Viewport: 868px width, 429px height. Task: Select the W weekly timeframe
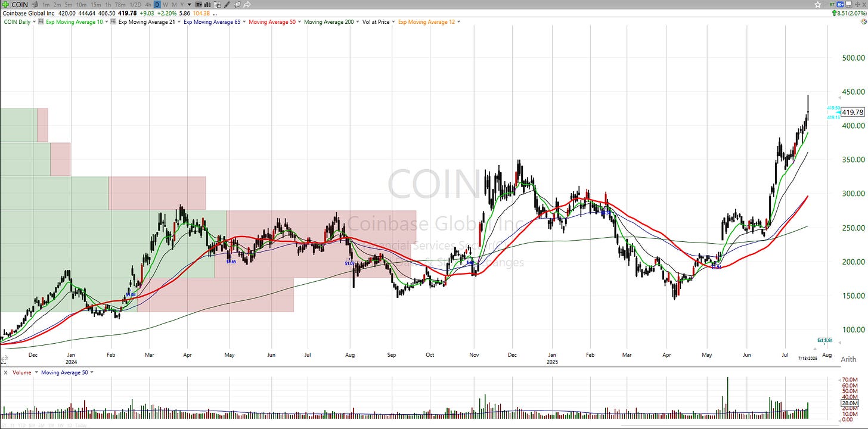coord(166,4)
